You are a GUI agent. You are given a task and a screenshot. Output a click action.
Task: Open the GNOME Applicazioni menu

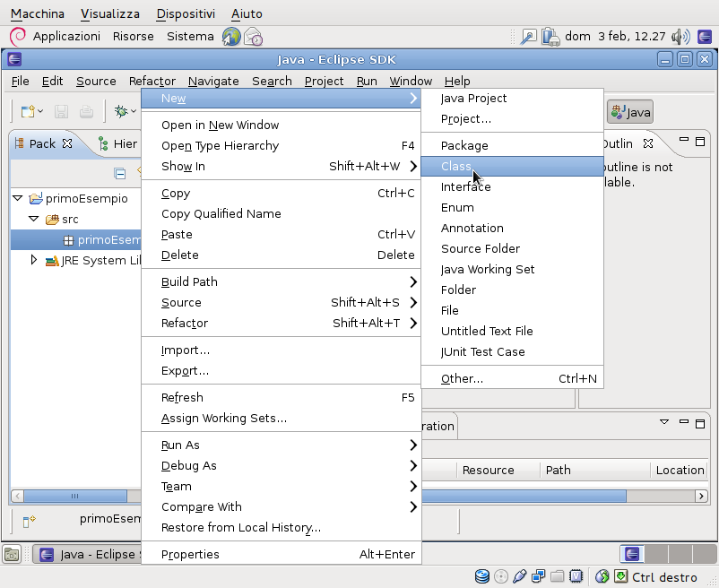66,36
